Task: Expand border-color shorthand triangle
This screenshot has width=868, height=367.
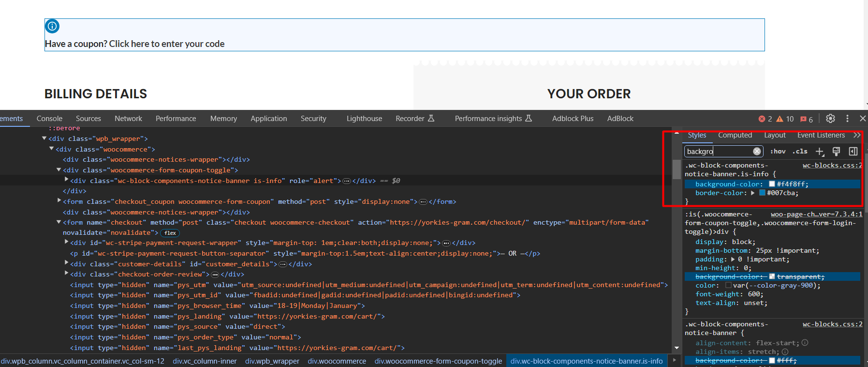Action: coord(752,193)
